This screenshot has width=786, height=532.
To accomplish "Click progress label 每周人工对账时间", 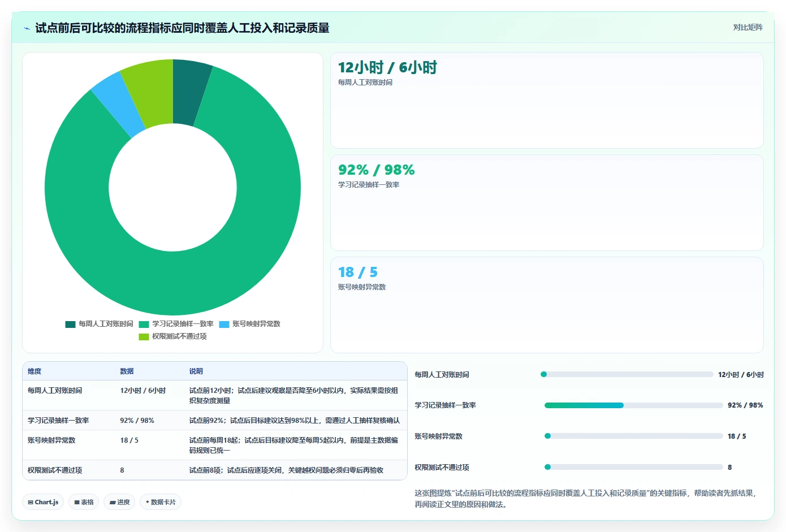I will point(442,375).
